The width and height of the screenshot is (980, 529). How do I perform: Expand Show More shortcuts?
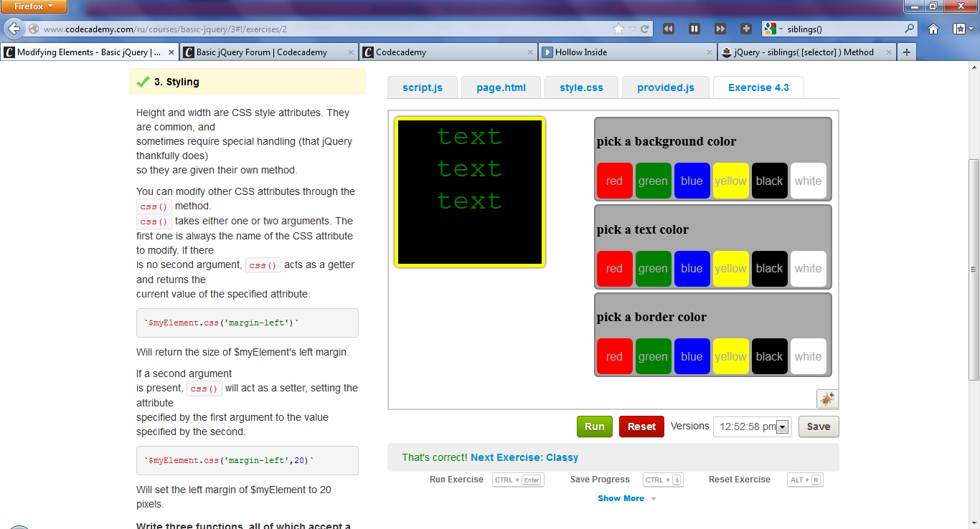click(627, 498)
